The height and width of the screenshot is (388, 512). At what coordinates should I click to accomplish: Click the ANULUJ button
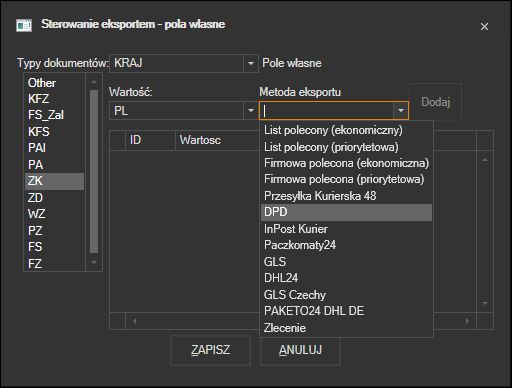300,350
